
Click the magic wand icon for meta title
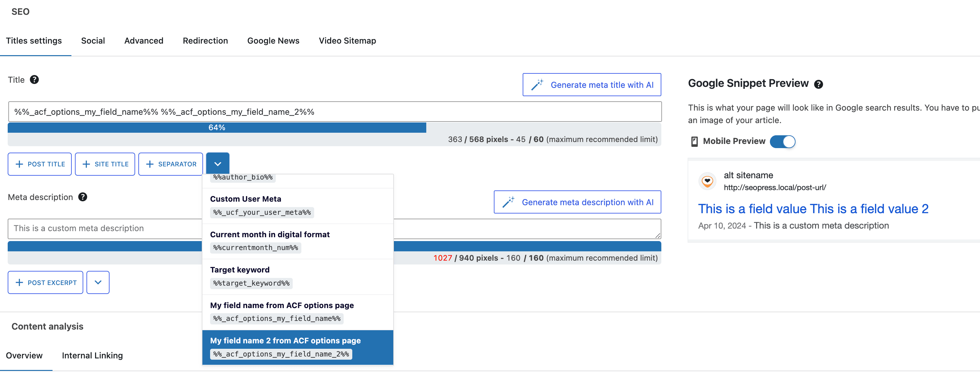537,85
